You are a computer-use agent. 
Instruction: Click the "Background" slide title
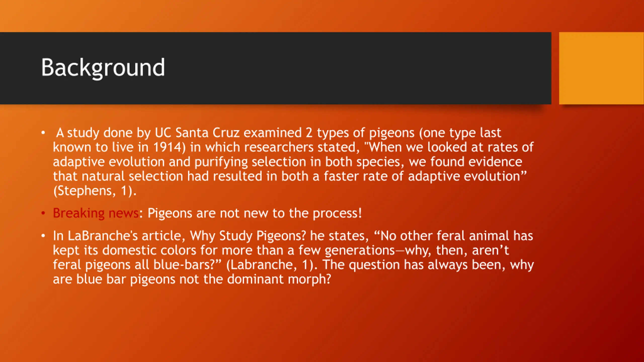(x=103, y=67)
